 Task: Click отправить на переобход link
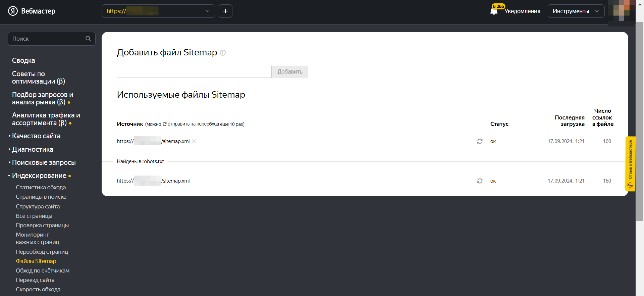coord(193,124)
